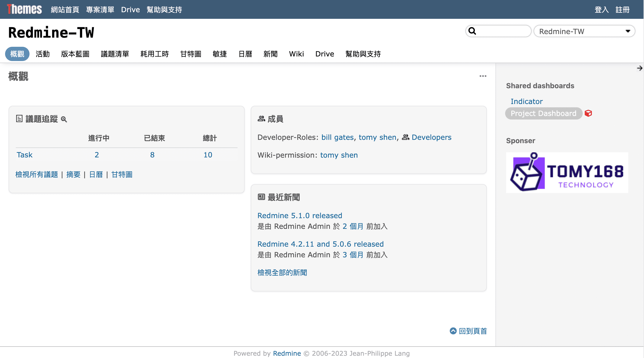Switch to the Drive project tab

click(325, 54)
